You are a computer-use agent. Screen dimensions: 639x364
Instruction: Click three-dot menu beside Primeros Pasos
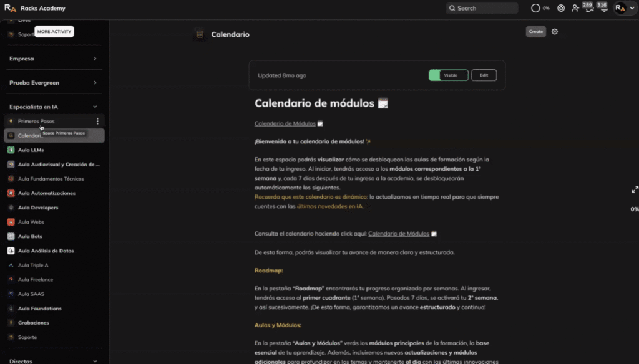click(97, 121)
